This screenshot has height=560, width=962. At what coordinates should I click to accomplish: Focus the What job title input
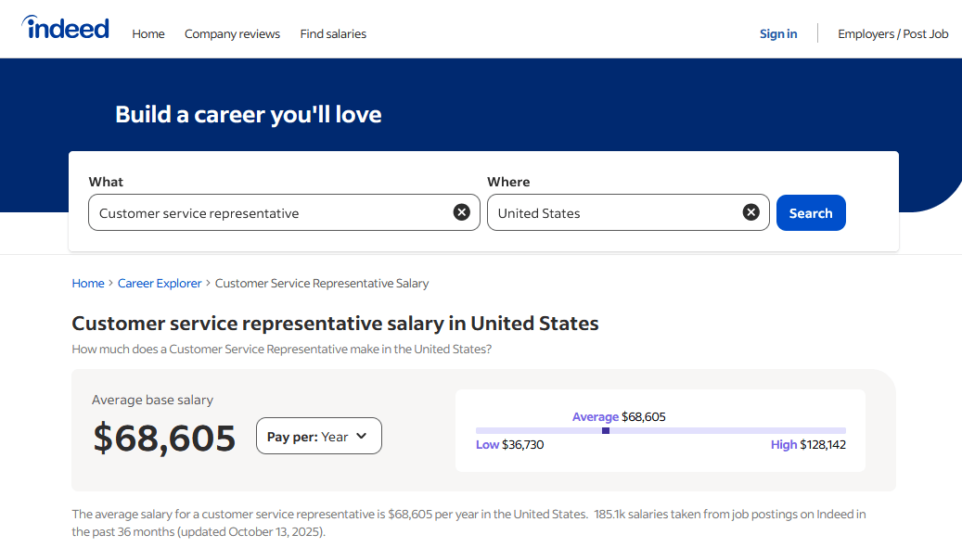coord(269,213)
